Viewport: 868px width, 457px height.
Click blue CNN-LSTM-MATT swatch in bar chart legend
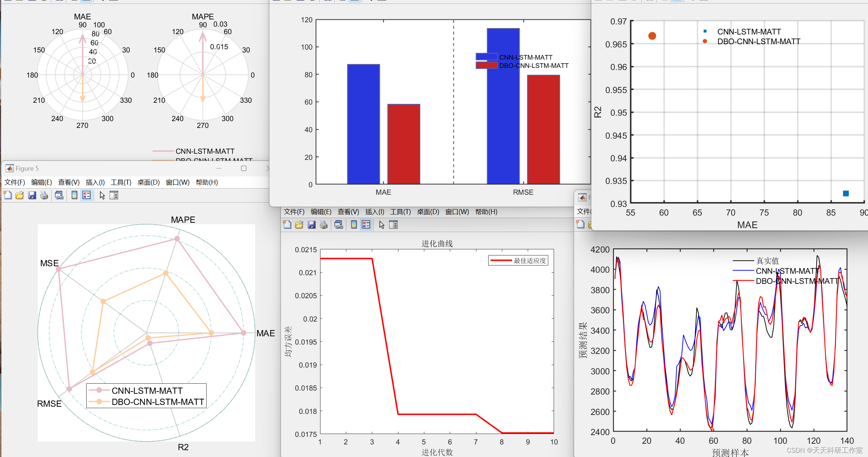487,57
